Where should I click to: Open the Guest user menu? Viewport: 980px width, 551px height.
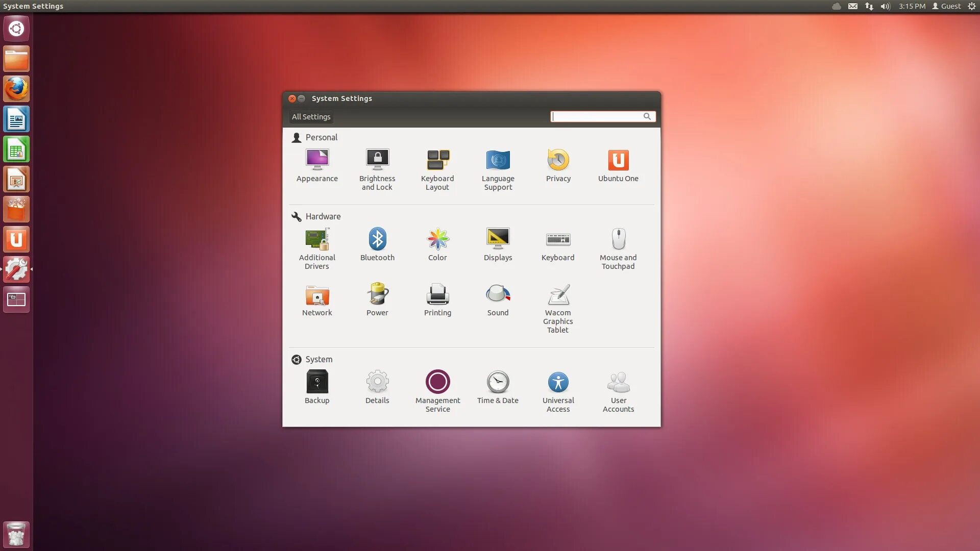(946, 6)
